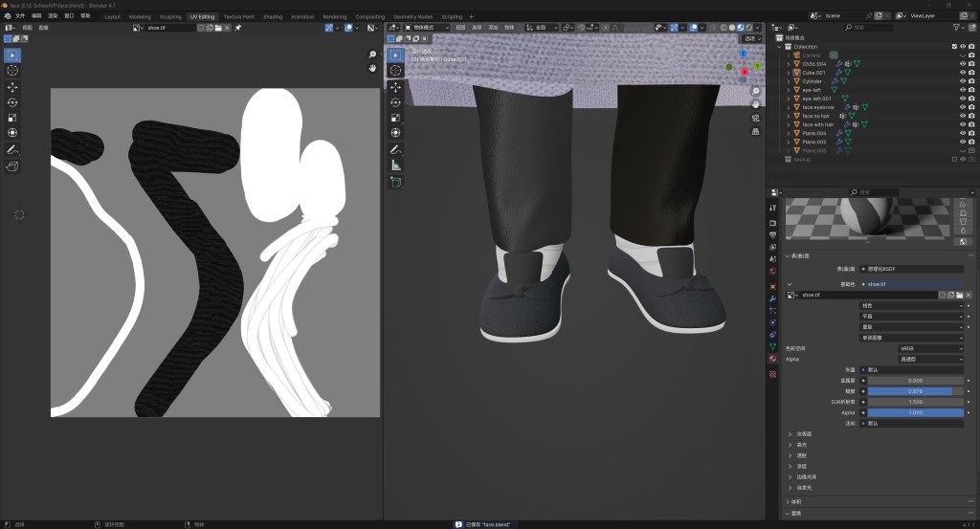Image resolution: width=980 pixels, height=529 pixels.
Task: Click the Add Cube tool in the 3D viewport
Action: [x=395, y=182]
